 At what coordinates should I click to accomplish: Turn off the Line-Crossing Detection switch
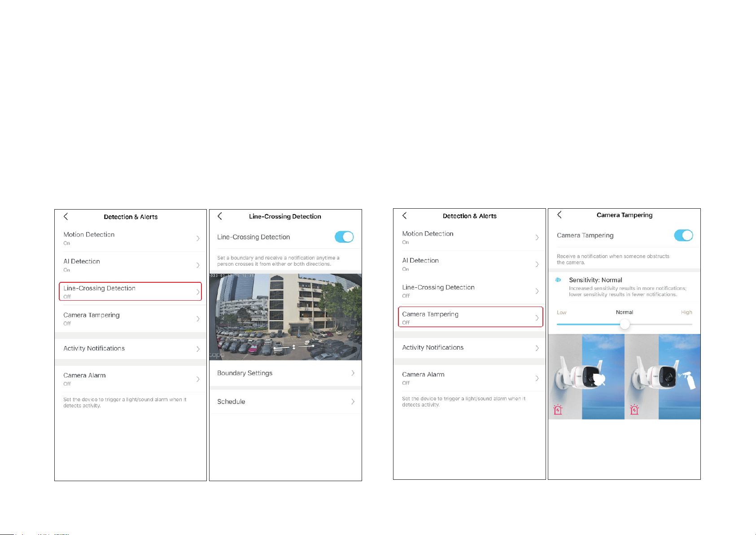pos(344,237)
